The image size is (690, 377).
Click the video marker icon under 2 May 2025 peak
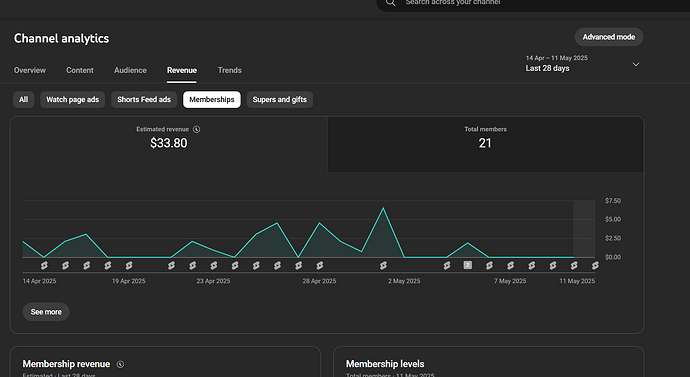click(x=383, y=265)
